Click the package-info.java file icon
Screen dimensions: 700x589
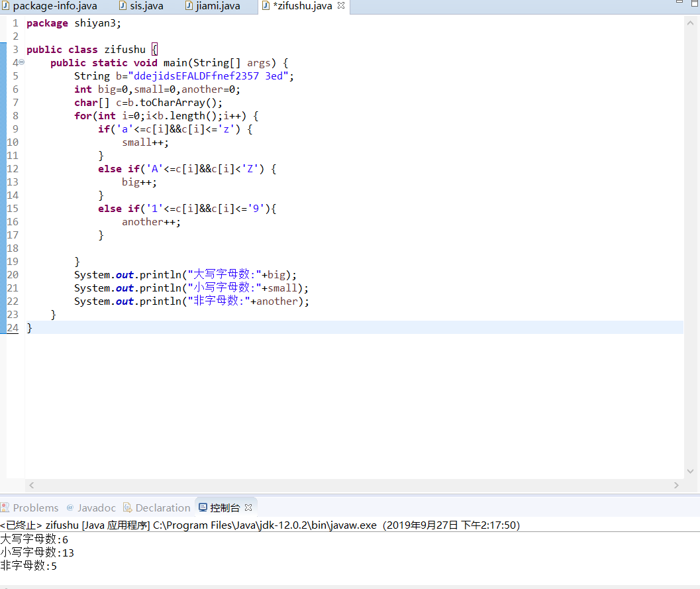(x=5, y=6)
